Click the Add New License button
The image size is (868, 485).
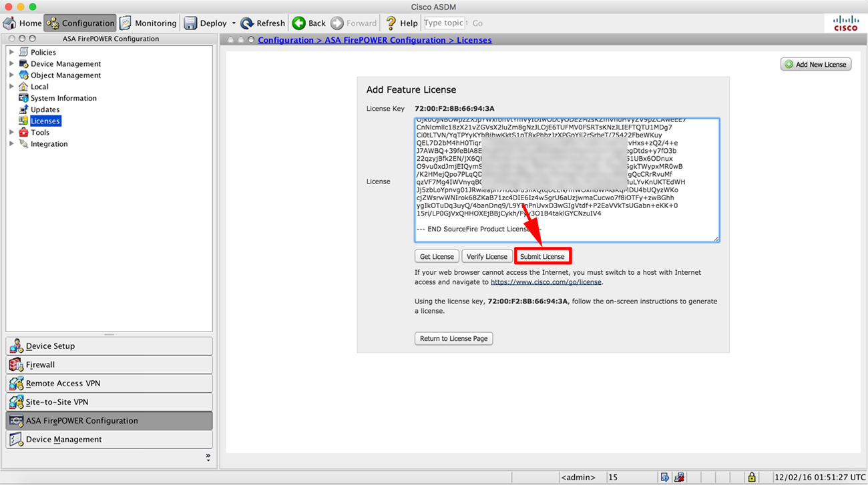(x=816, y=64)
